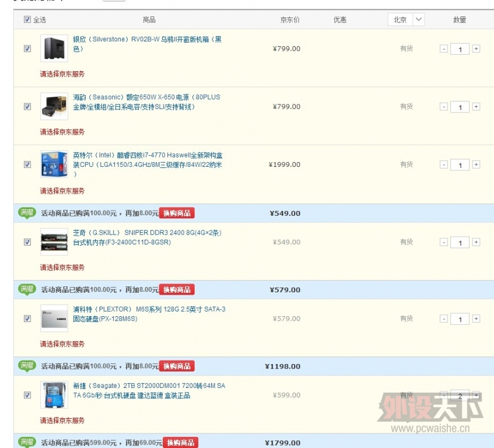This screenshot has height=448, width=494.
Task: Uncheck the Seasonic X-650 power supply item
Action: pyautogui.click(x=27, y=107)
